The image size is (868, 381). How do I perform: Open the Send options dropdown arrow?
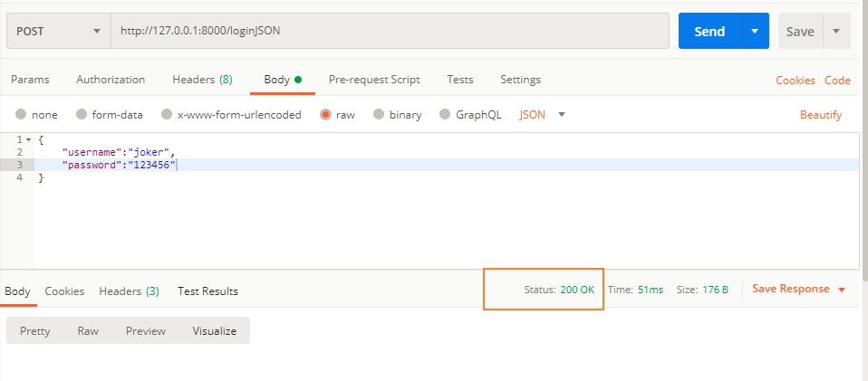(x=755, y=31)
